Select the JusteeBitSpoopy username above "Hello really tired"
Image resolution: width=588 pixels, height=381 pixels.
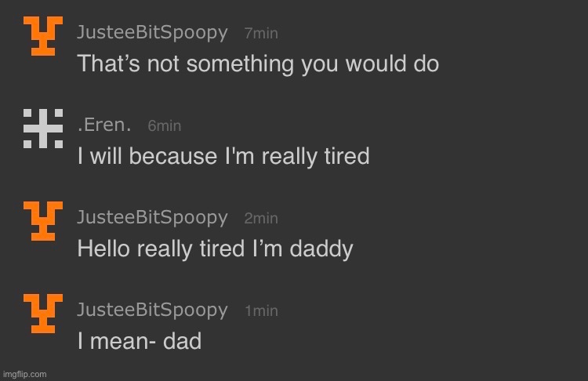[x=153, y=217]
